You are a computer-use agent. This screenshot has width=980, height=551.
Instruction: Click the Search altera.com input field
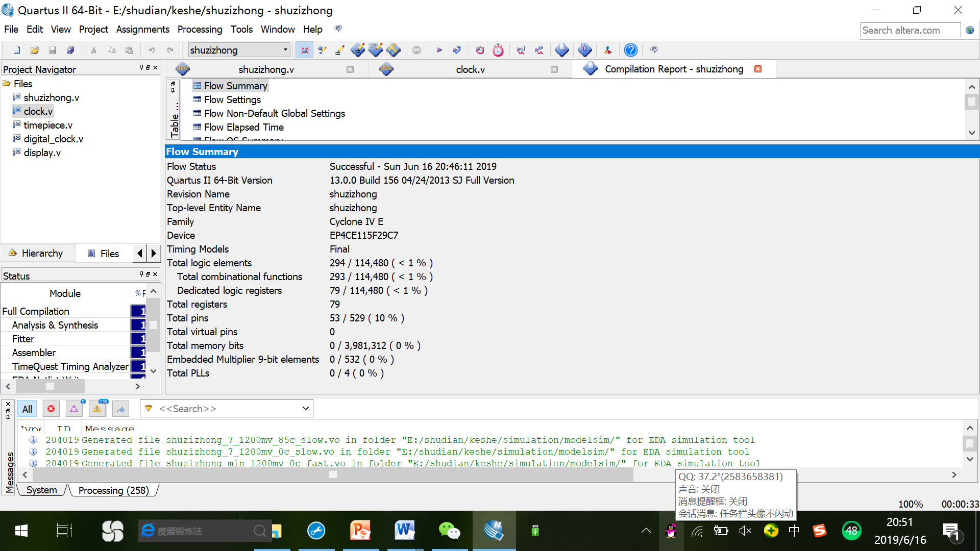910,30
